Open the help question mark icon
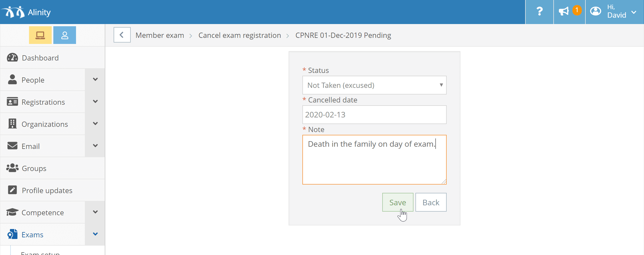This screenshot has width=644, height=255. (x=539, y=12)
